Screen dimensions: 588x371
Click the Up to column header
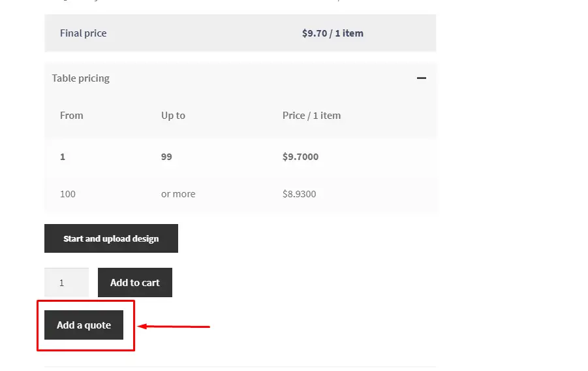(x=173, y=115)
